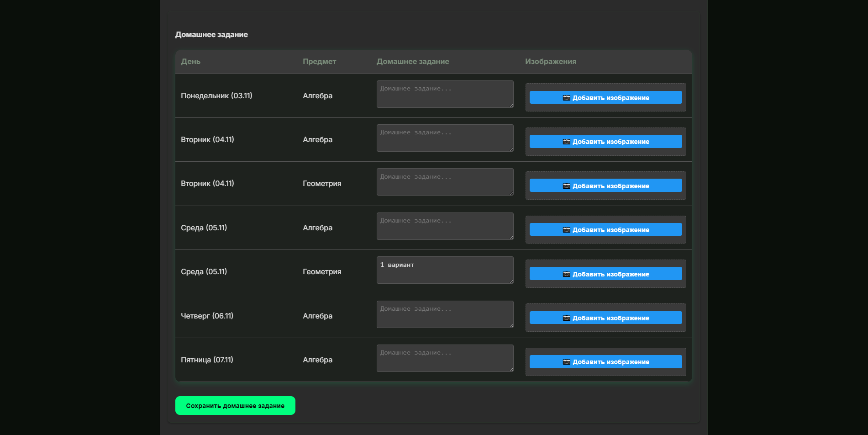Select the Четверг (06.11) day cell

(207, 316)
